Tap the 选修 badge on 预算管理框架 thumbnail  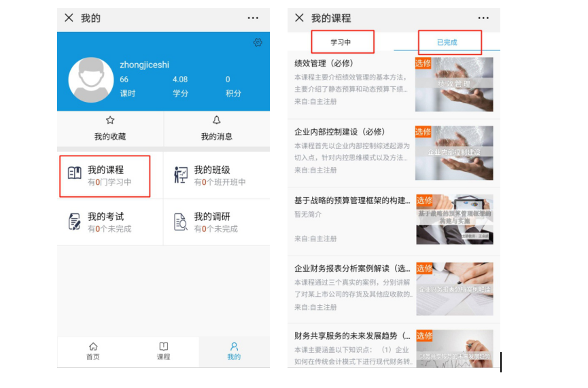point(424,200)
